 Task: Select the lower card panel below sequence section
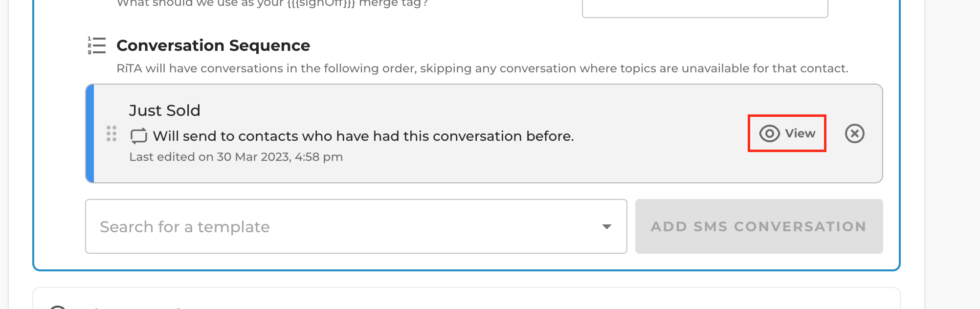click(x=467, y=298)
